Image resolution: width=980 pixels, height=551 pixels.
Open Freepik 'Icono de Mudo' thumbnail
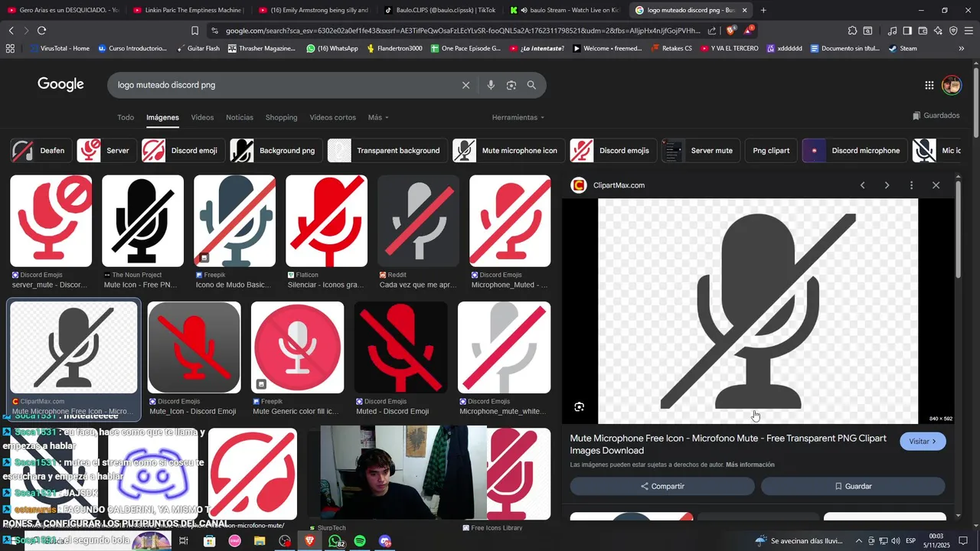click(234, 220)
